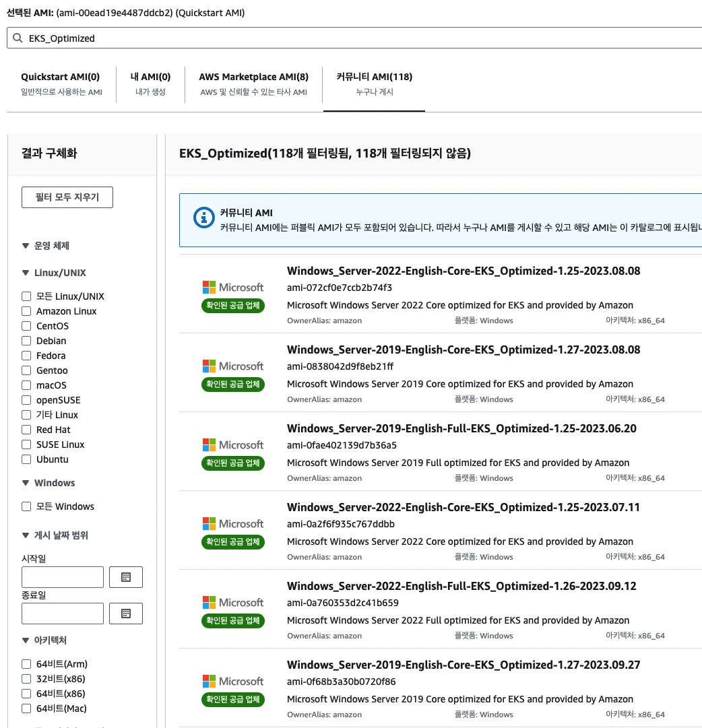The width and height of the screenshot is (702, 728).
Task: Click AMI ID ami-0f68b3a30b0720f86 text
Action: [x=342, y=681]
